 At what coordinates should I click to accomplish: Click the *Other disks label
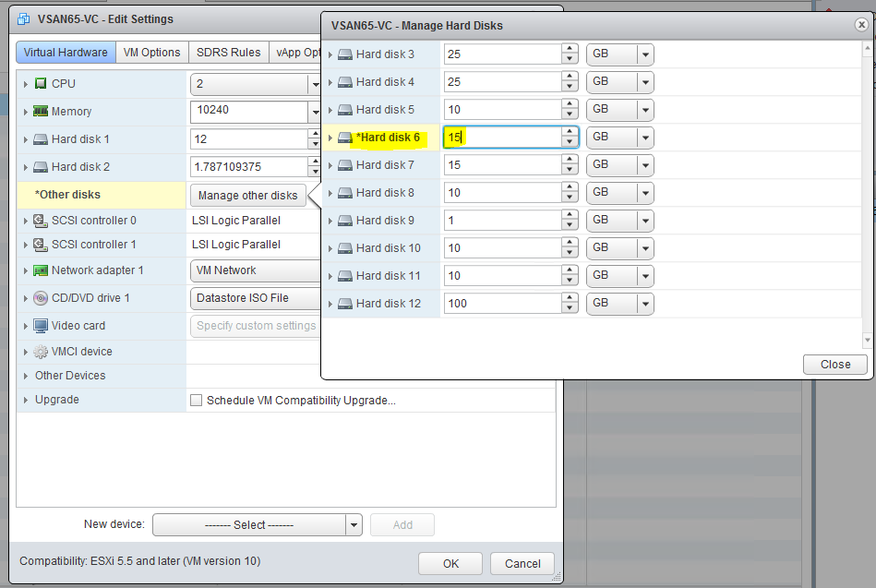[67, 195]
